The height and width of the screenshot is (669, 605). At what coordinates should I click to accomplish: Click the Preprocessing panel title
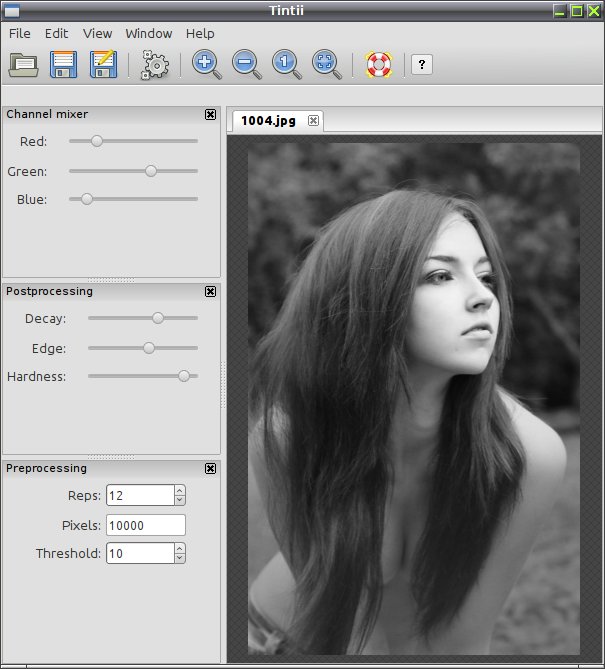coord(47,468)
